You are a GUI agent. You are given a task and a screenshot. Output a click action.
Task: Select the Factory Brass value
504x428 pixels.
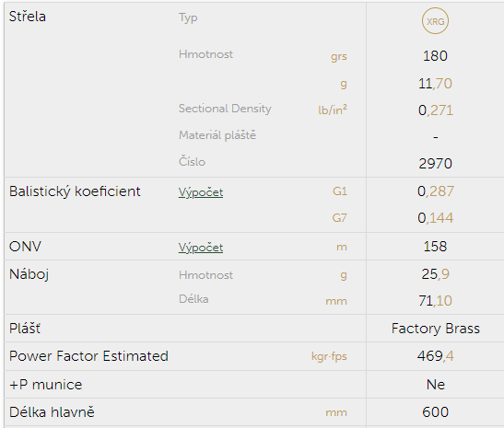click(x=435, y=329)
